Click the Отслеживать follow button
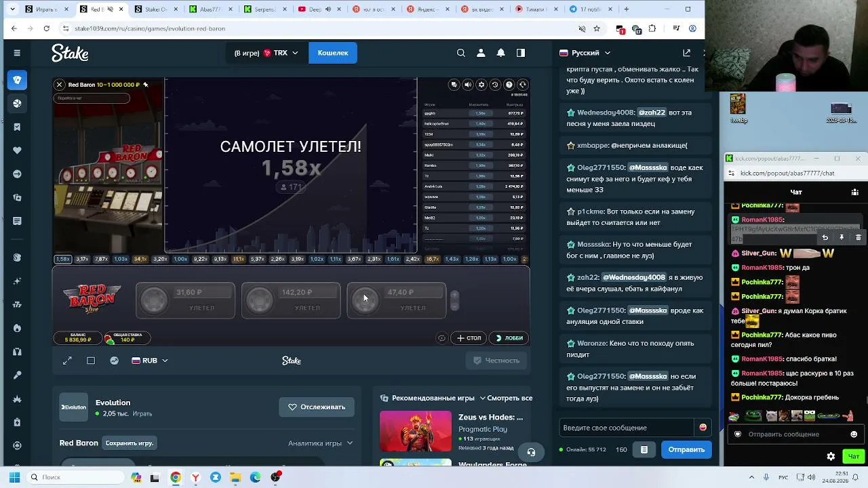Image resolution: width=868 pixels, height=488 pixels. click(317, 407)
